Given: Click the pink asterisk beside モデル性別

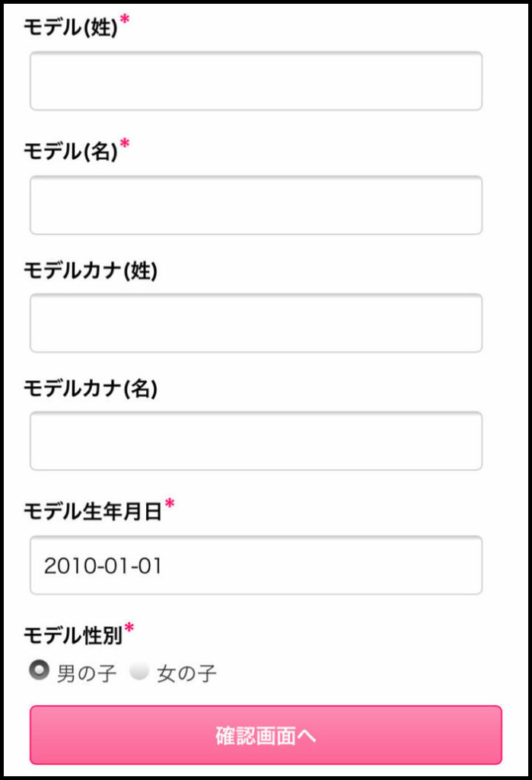Looking at the screenshot, I should pos(129,628).
